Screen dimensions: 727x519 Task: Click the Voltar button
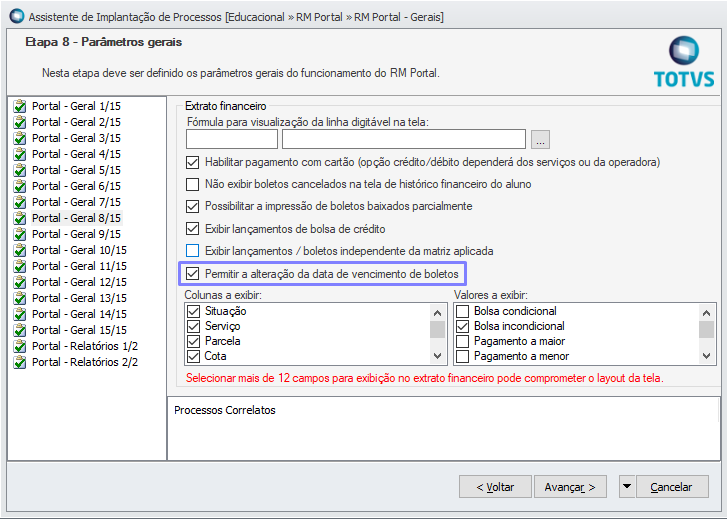tap(495, 487)
